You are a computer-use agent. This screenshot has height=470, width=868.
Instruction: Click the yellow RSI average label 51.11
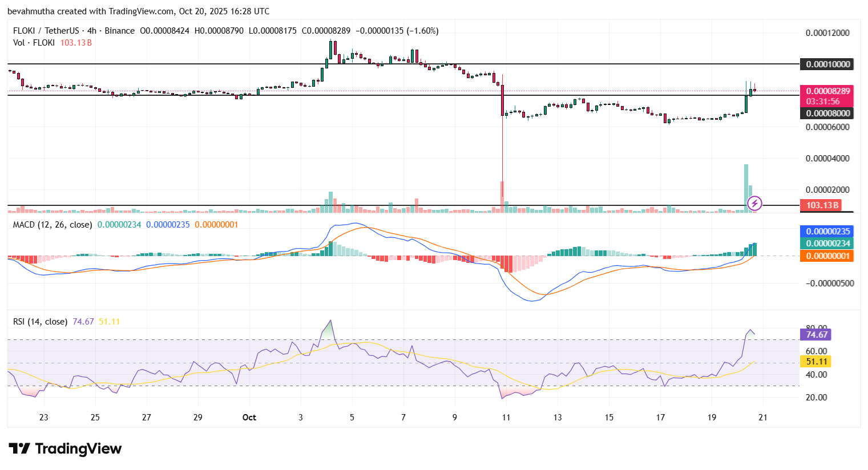817,362
